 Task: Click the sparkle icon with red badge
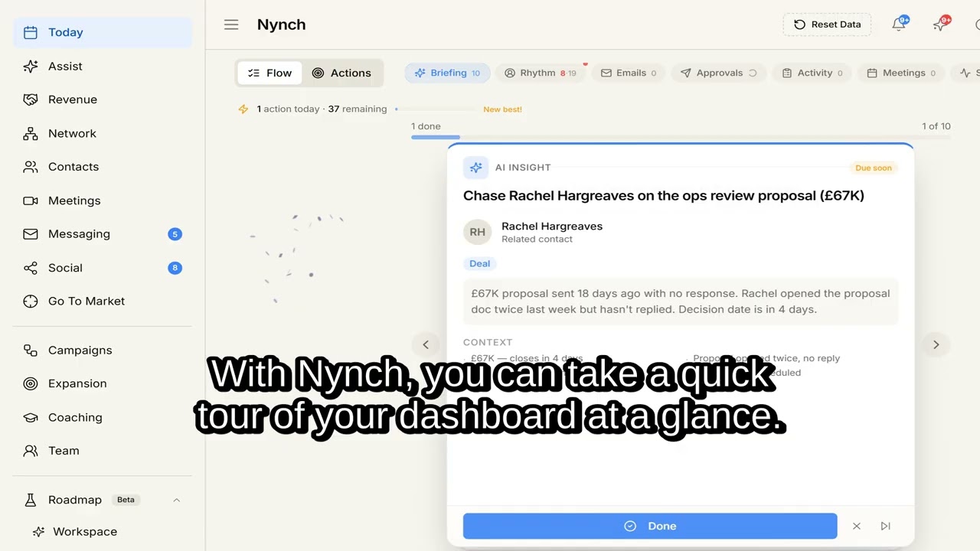click(939, 24)
